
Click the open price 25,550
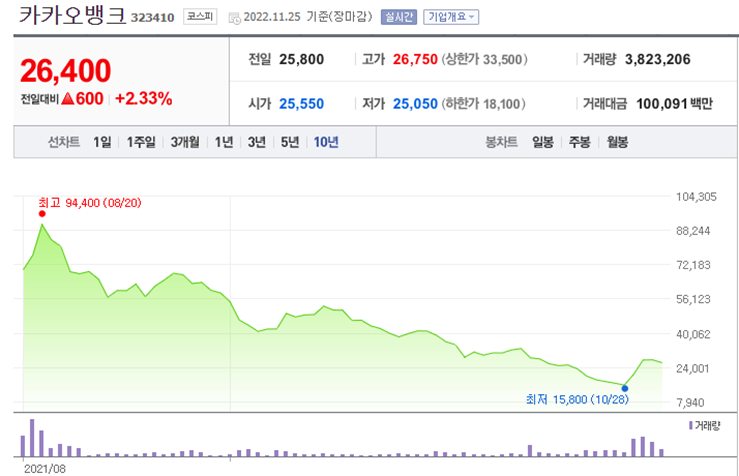302,104
